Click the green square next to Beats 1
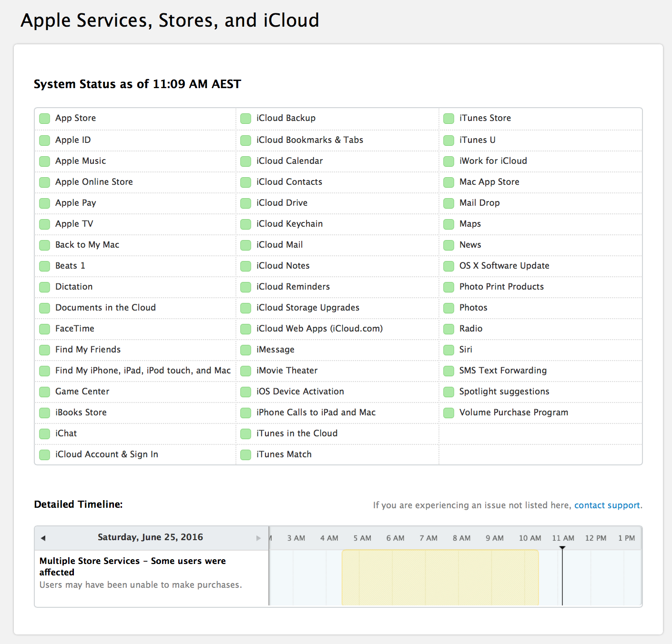The image size is (672, 644). tap(45, 266)
